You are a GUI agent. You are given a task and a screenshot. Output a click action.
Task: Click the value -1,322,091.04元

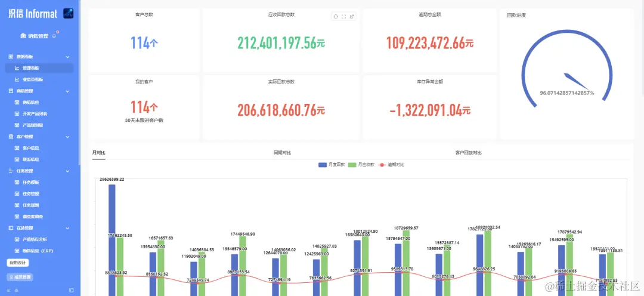[x=430, y=110]
